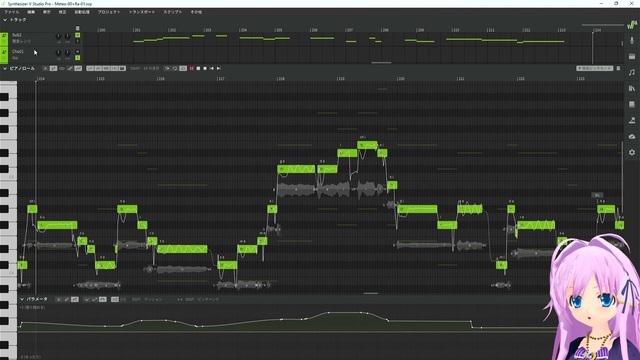This screenshot has width=640, height=360.
Task: Click the pitch mode button at piano roll right
Action: point(594,68)
